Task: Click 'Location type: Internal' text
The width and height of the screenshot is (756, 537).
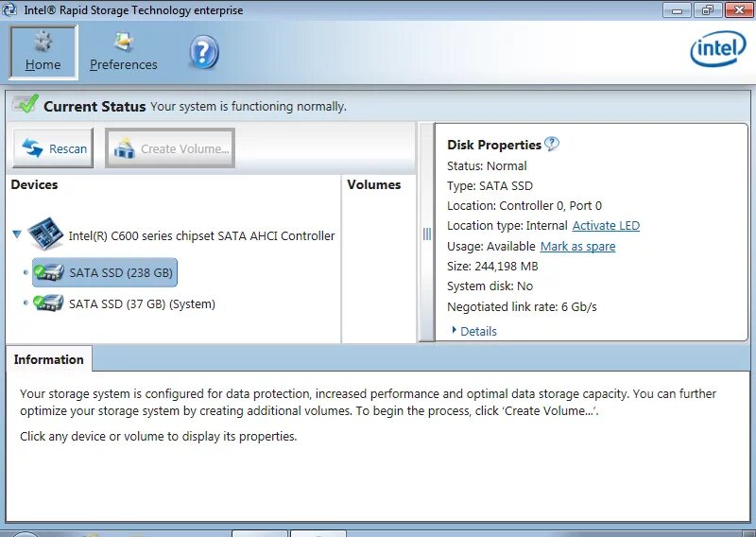Action: point(507,226)
